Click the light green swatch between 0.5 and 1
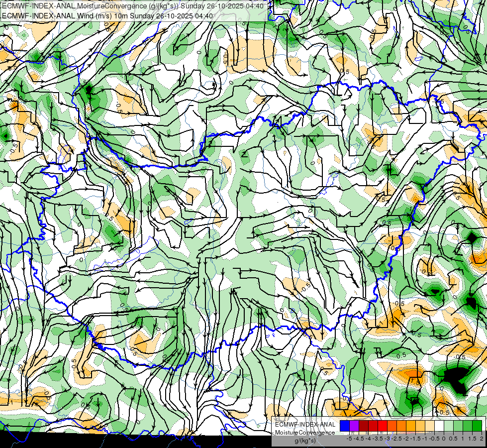The width and height of the screenshot is (487, 448). click(x=458, y=426)
